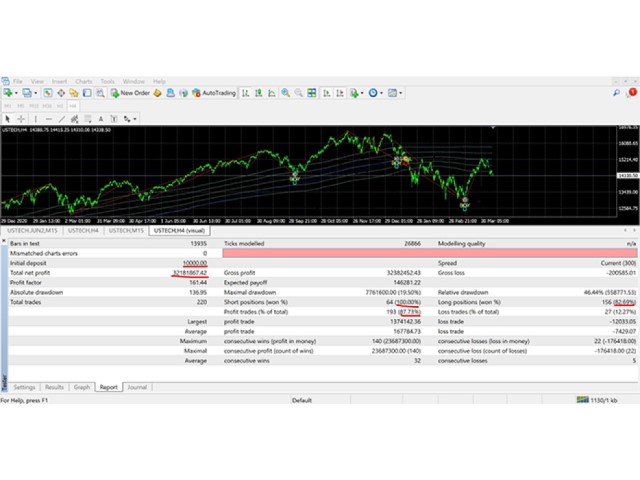This screenshot has width=640, height=480.
Task: Select the Crosshair tool
Action: [x=21, y=119]
